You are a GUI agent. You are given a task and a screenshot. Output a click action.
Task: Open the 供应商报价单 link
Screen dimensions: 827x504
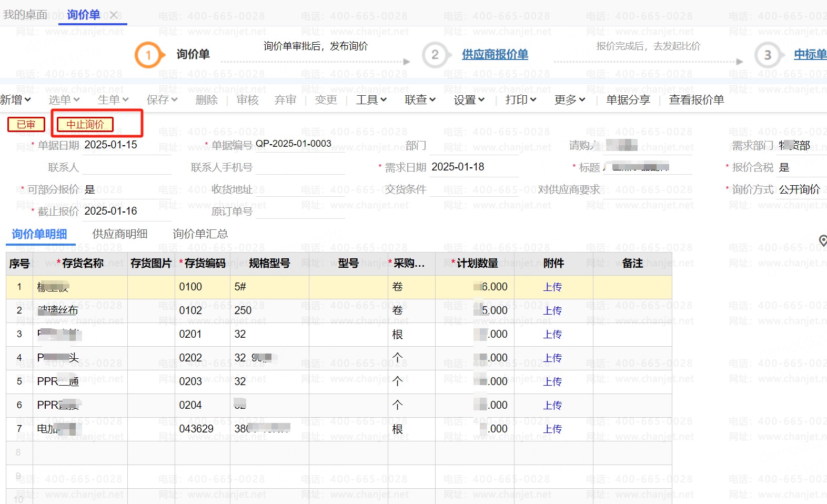click(x=495, y=55)
